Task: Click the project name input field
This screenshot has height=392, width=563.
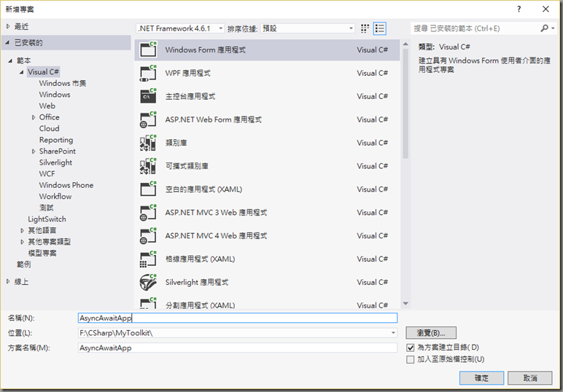Action: 238,318
